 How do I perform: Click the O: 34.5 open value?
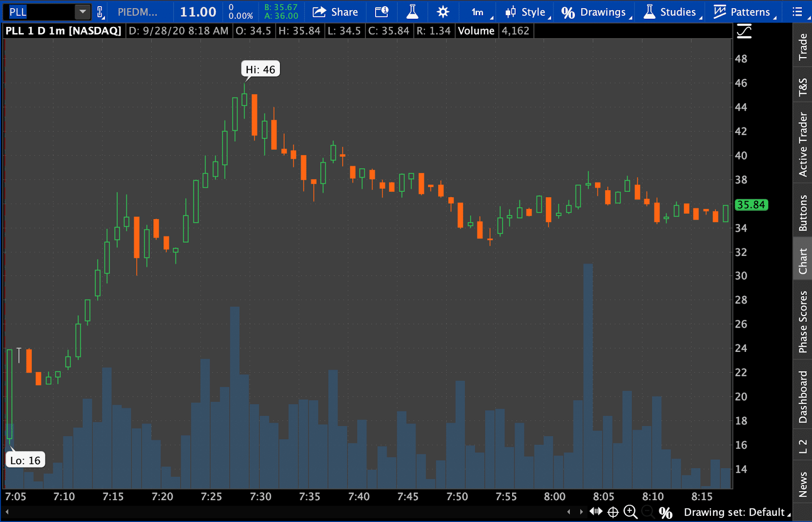pos(253,30)
